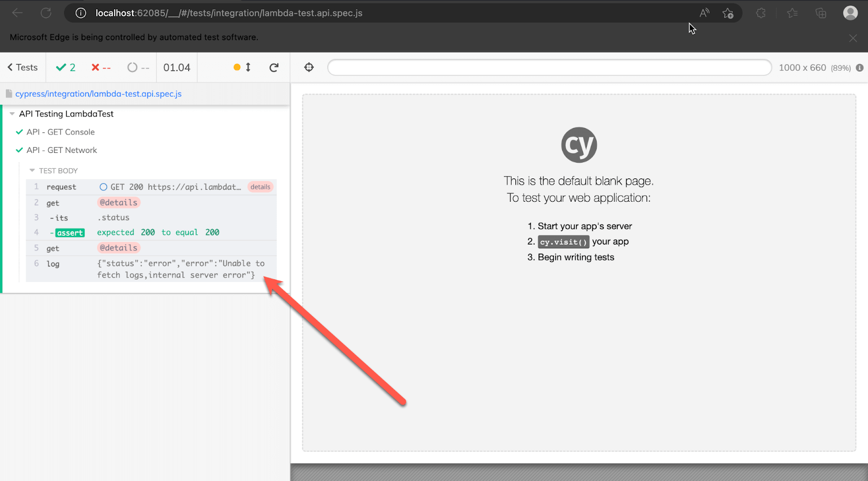Viewport: 868px width, 481px height.
Task: Go back to the Tests list
Action: point(22,67)
